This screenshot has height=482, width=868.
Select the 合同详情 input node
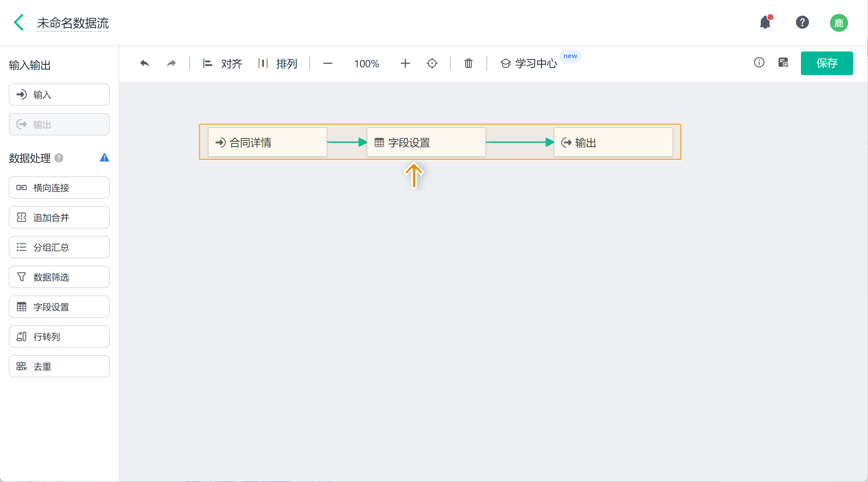(x=267, y=143)
